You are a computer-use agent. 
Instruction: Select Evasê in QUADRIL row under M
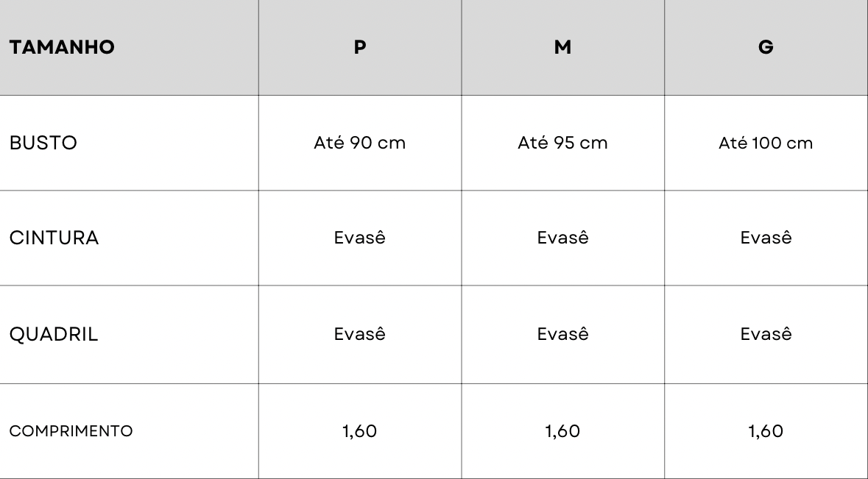pyautogui.click(x=563, y=335)
